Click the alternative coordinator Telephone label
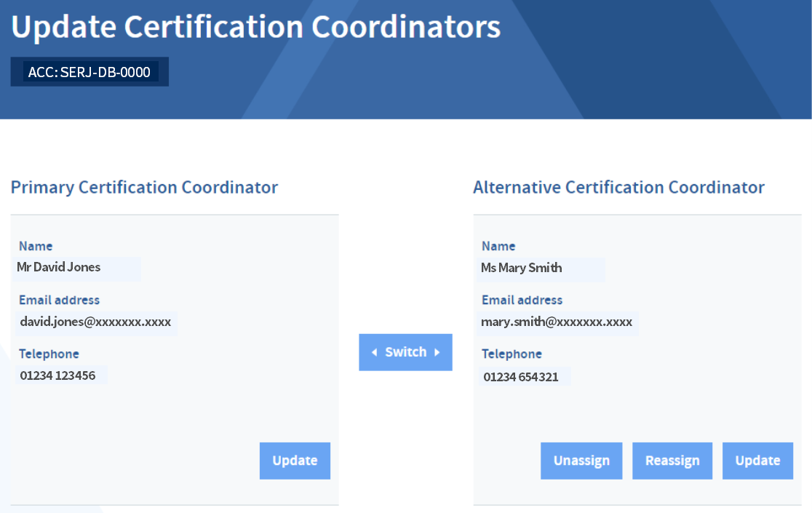 click(x=512, y=354)
